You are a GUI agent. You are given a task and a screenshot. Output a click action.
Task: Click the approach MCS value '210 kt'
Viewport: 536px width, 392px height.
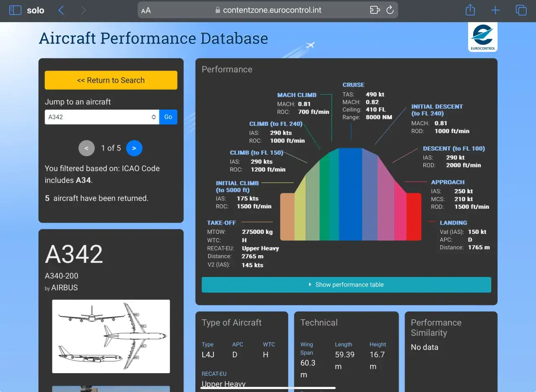(464, 199)
